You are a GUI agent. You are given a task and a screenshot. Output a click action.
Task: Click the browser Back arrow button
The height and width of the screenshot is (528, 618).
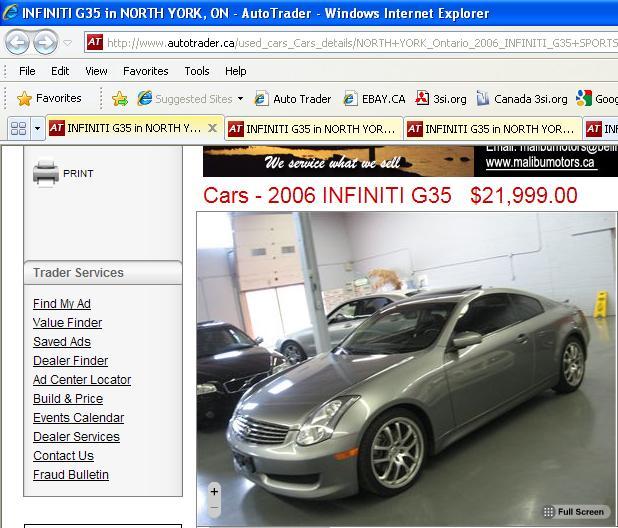click(17, 42)
